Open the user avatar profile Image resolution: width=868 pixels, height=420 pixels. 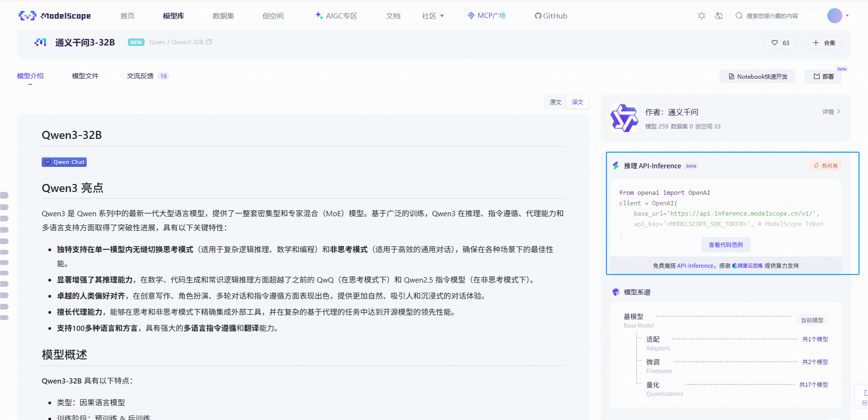point(834,16)
